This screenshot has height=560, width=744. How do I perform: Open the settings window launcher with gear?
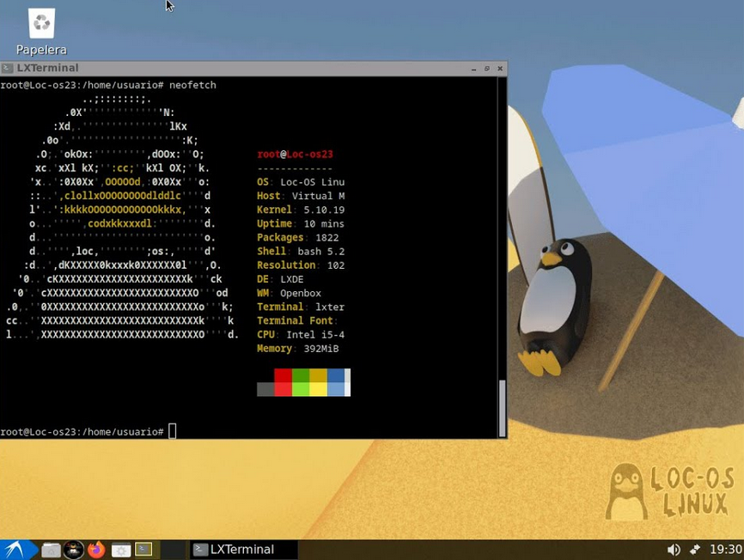(x=120, y=550)
